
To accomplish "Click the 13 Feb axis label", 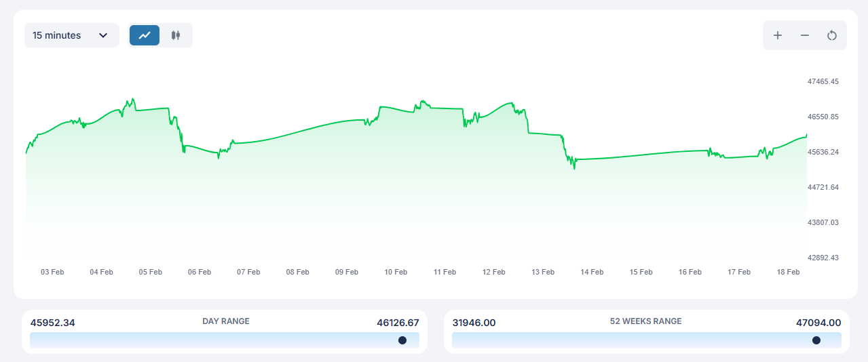I will click(543, 272).
